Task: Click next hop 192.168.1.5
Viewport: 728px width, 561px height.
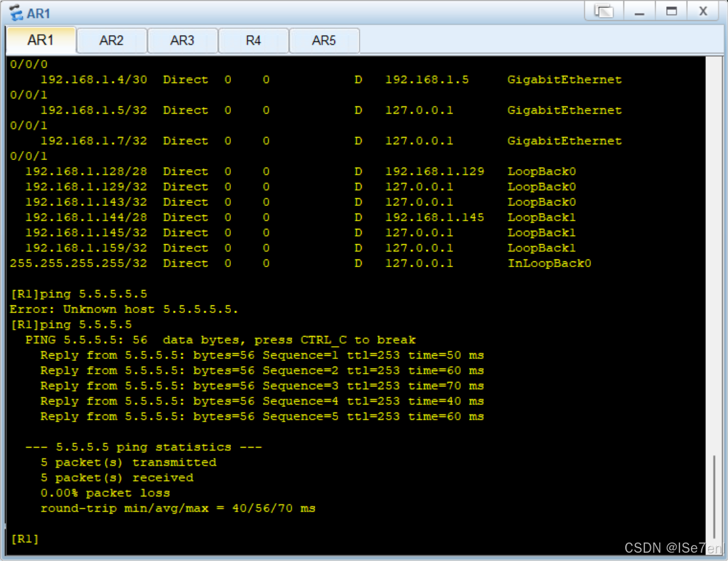Action: [427, 79]
